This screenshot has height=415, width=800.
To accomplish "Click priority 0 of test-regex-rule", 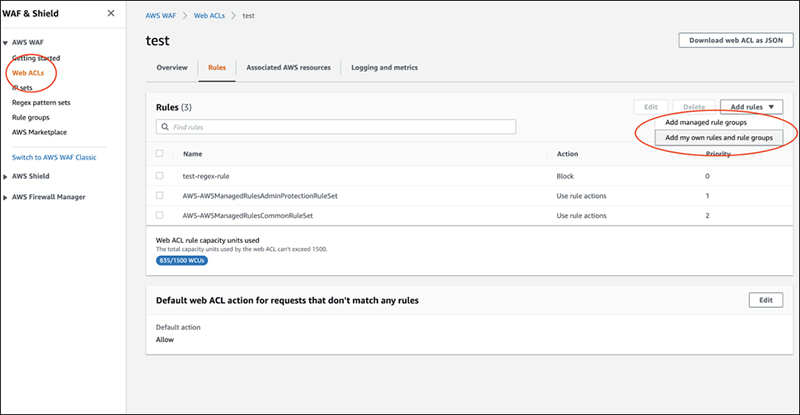I will tap(707, 176).
